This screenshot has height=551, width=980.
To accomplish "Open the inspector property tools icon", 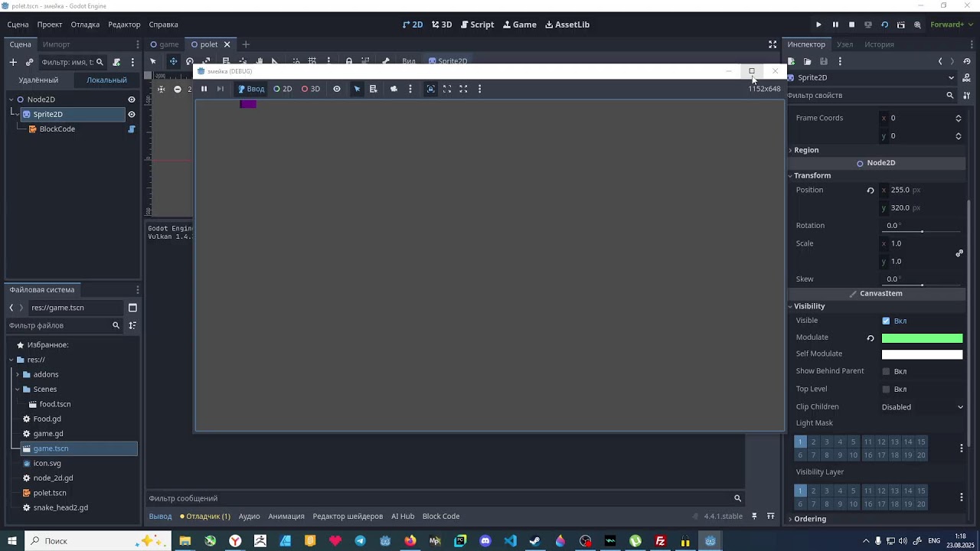I will 967,96.
